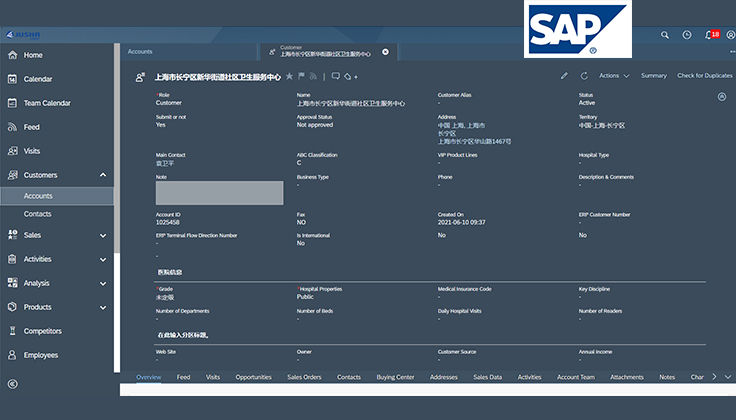This screenshot has width=736, height=420.
Task: Switch to the Opportunities tab
Action: 253,377
